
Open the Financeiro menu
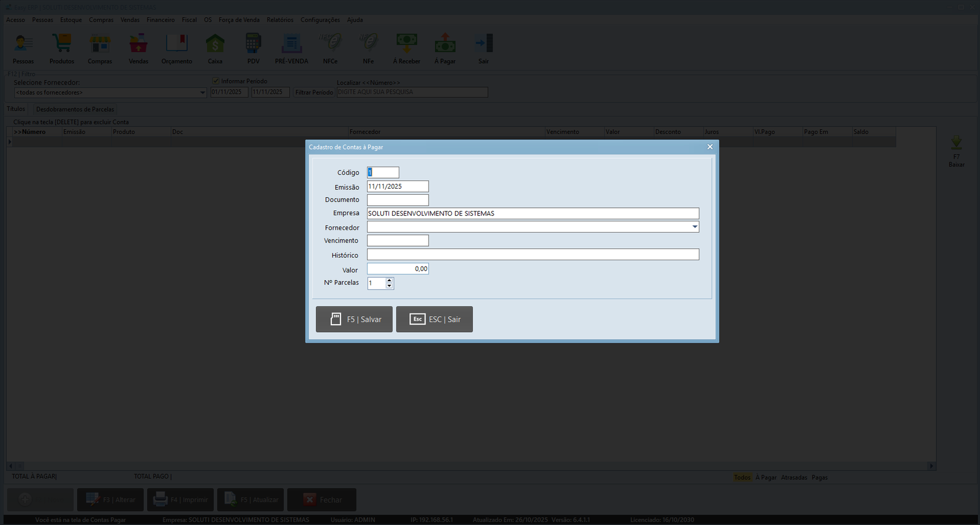pos(160,20)
